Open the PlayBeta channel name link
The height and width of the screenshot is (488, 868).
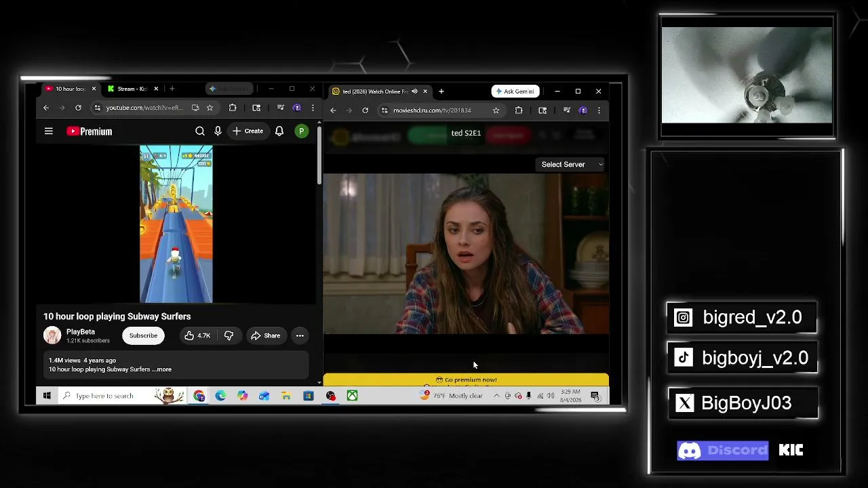[81, 332]
